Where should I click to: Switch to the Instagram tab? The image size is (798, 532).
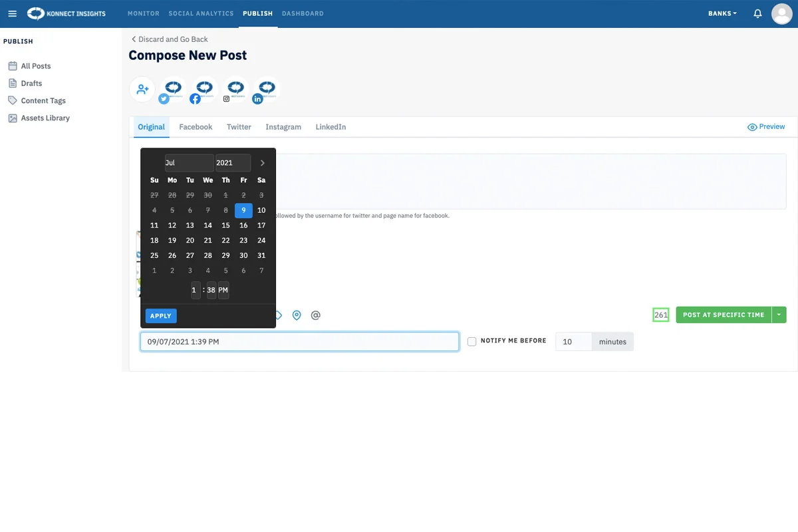(283, 127)
